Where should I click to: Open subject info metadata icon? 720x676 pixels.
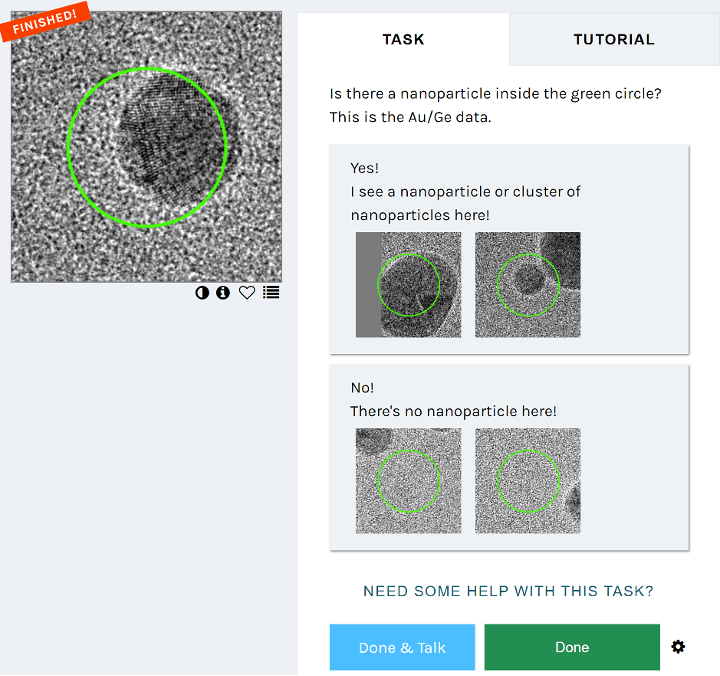coord(223,293)
